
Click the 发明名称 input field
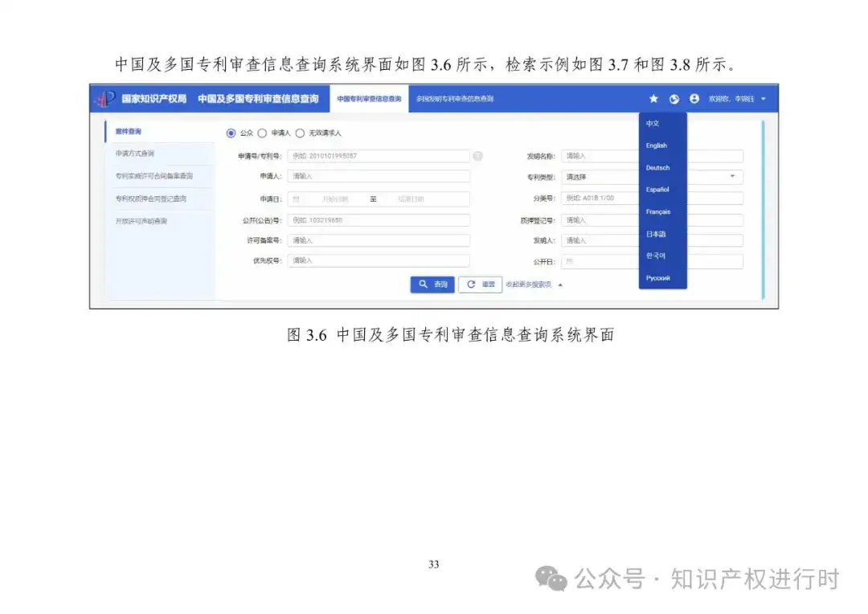[652, 156]
